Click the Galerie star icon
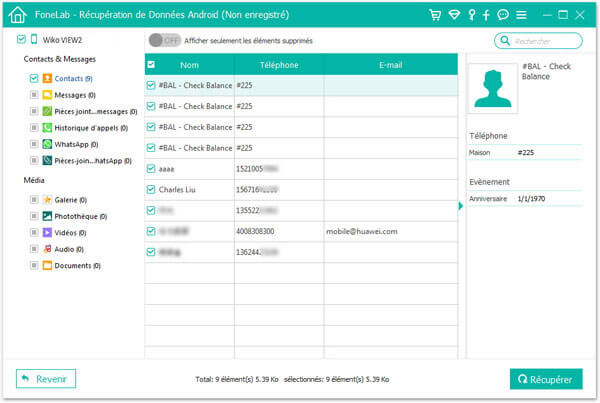The width and height of the screenshot is (600, 403). coord(47,200)
